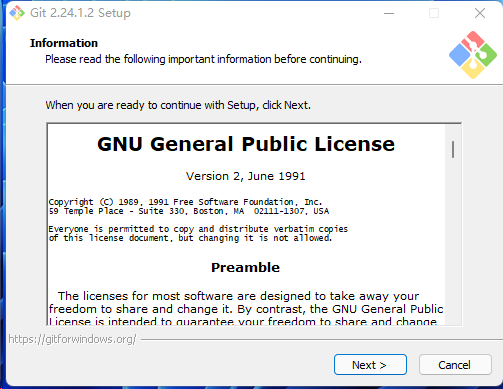Grab the license text scrollbar thumb
The width and height of the screenshot is (503, 389).
click(x=453, y=149)
